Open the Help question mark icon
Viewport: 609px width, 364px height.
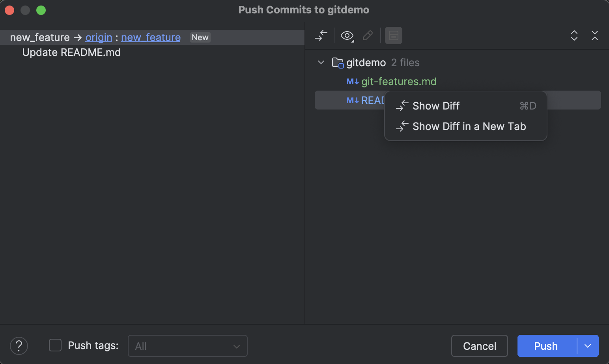click(19, 345)
